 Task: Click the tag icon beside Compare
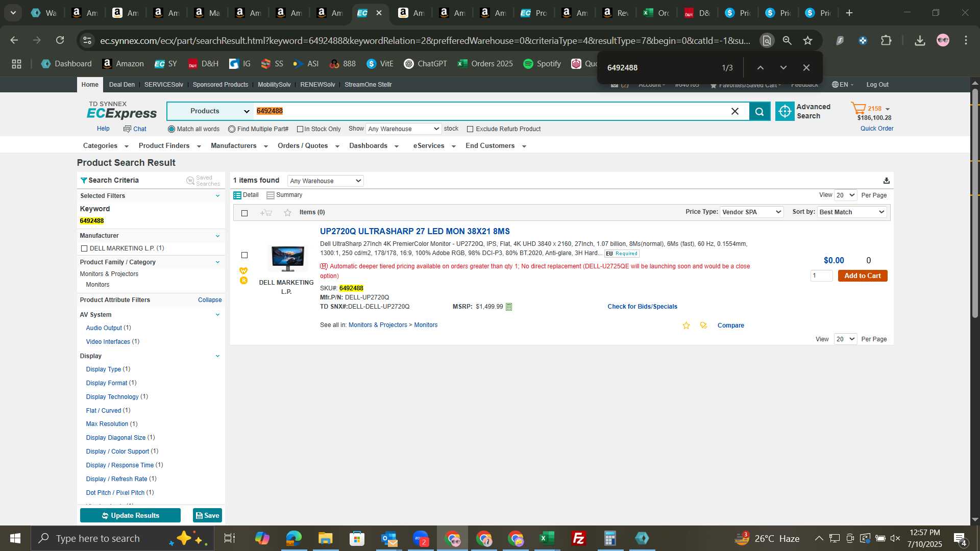[x=704, y=325]
